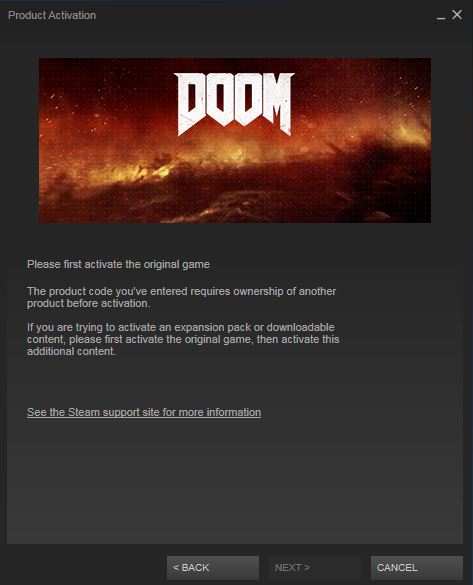Click the paragraph about product code ownership
Screen dimensions: 473x585
tap(181, 297)
